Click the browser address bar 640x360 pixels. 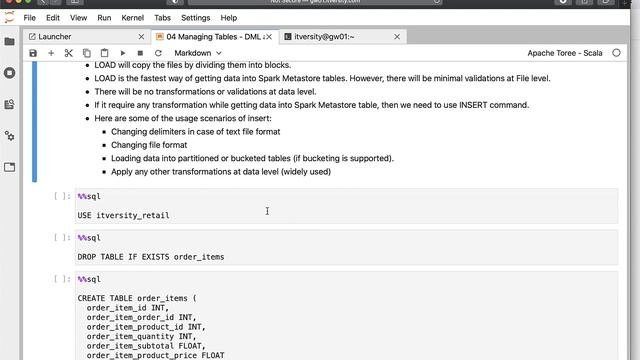(x=315, y=2)
